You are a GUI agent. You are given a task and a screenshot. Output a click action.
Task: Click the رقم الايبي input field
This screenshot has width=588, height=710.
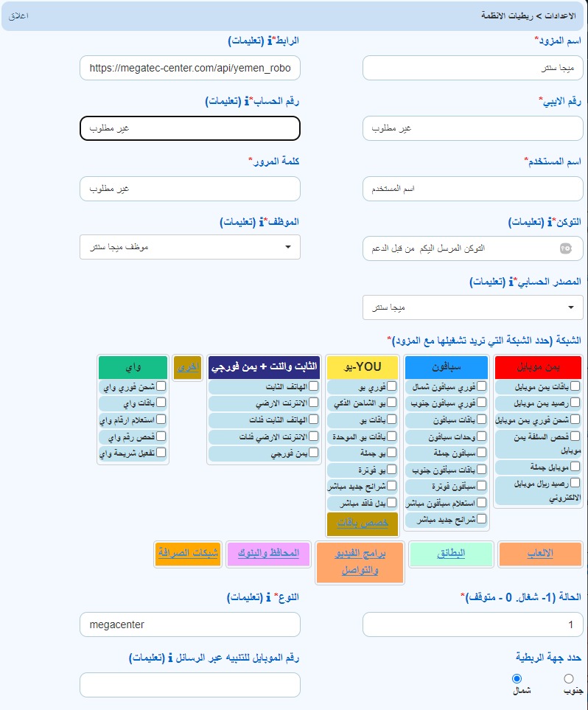472,128
